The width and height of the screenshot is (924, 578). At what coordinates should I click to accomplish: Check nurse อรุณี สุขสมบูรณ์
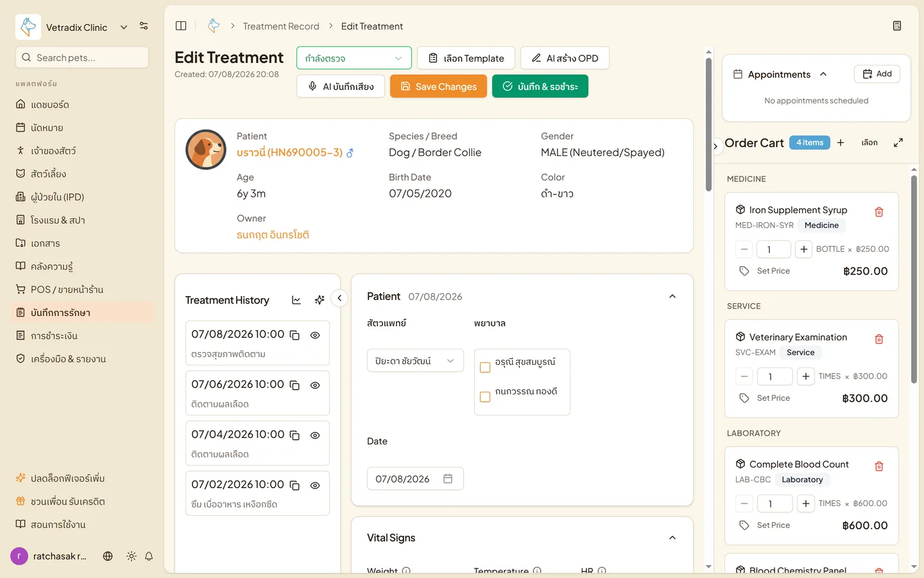click(485, 367)
